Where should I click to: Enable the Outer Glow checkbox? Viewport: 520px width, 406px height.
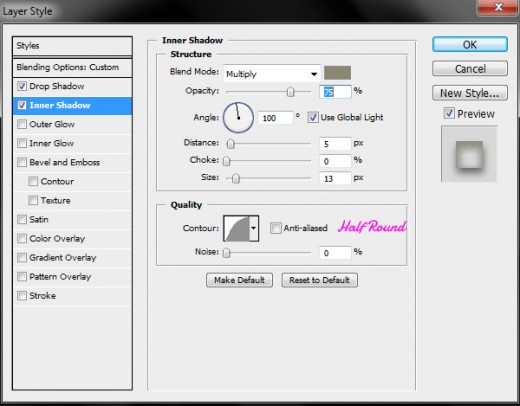click(x=22, y=124)
